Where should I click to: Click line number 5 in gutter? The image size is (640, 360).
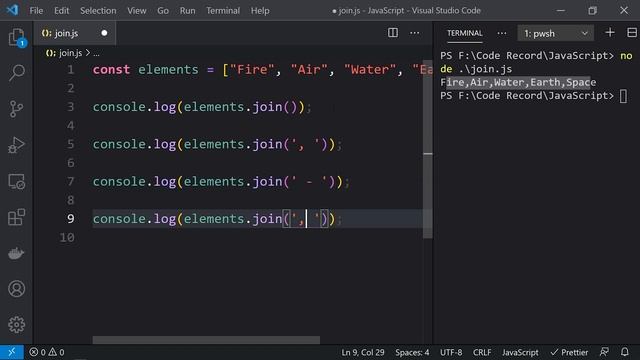71,144
